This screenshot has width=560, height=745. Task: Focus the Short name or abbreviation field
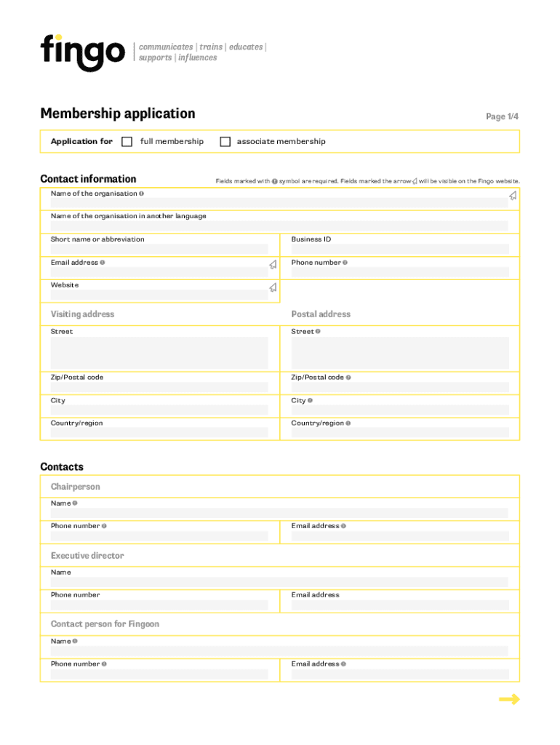click(x=159, y=249)
